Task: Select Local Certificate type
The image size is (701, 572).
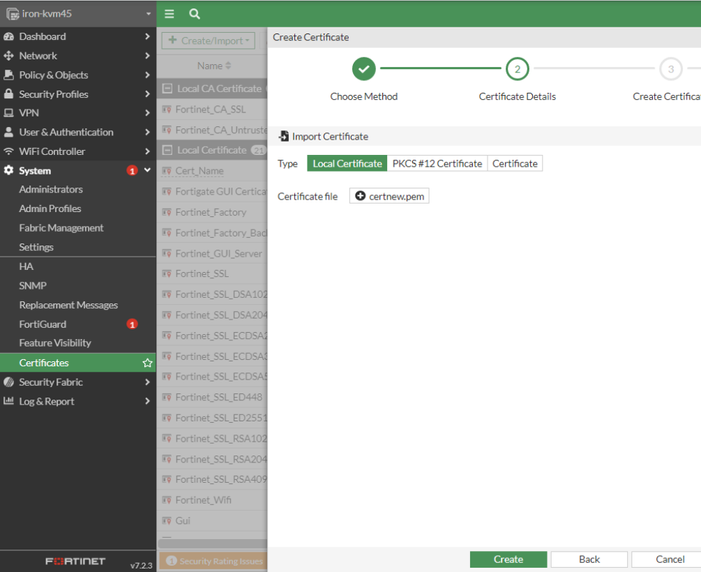Action: (347, 164)
